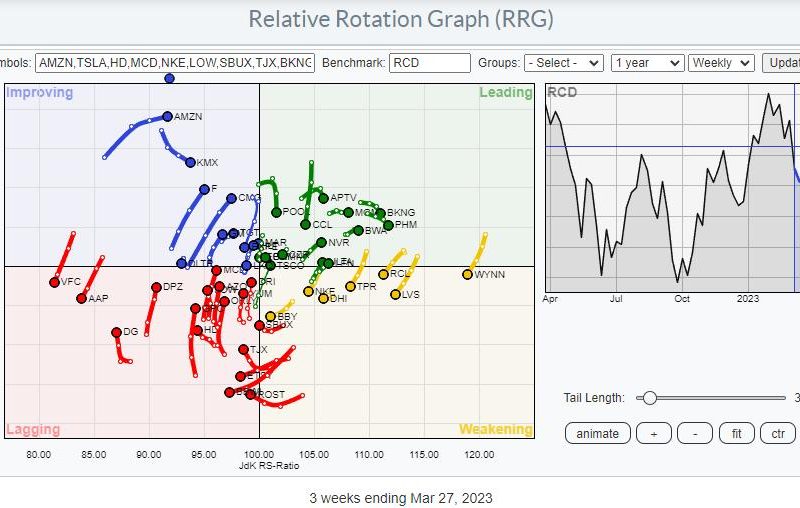Click the Tail Length label
Screen dimensions: 800x508
(594, 398)
